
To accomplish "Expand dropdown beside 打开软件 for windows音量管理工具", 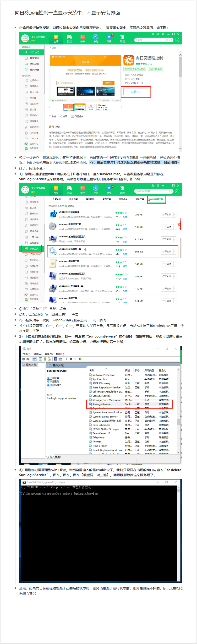I will 175,227.
